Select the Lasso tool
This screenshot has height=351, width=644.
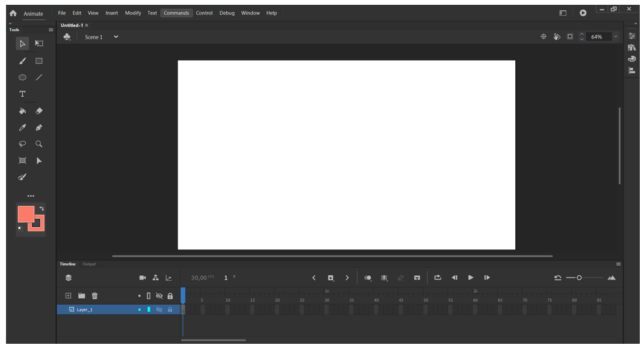coord(22,144)
